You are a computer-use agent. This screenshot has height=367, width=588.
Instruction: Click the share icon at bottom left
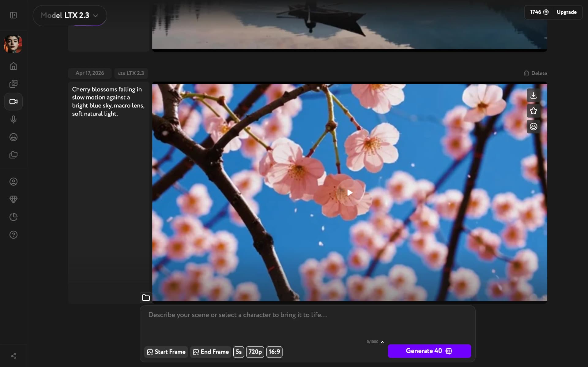click(x=13, y=356)
